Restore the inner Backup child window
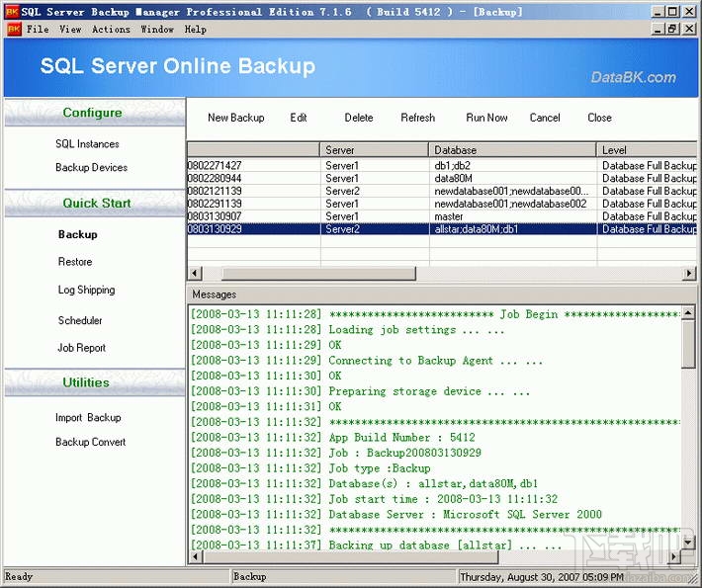This screenshot has width=702, height=588. (x=672, y=29)
